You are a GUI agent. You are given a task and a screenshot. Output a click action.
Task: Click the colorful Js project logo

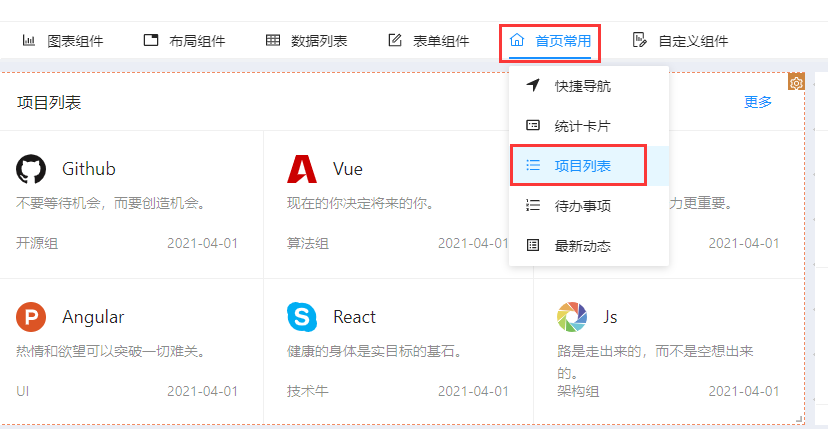click(572, 316)
